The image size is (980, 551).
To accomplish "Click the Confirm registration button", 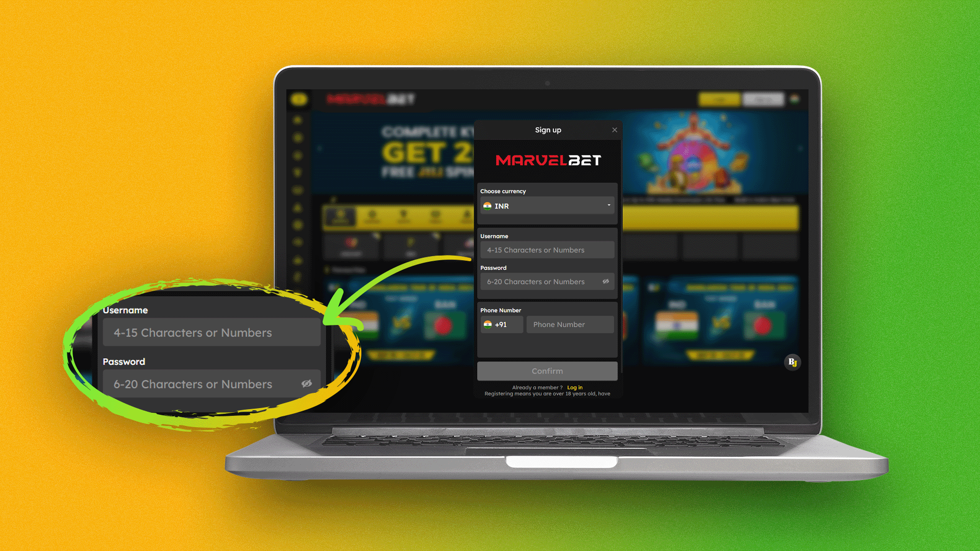I will tap(547, 371).
